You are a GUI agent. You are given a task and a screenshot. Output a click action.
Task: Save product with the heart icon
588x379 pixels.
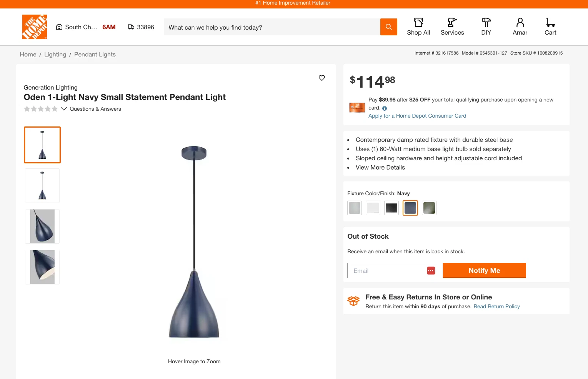click(x=322, y=78)
